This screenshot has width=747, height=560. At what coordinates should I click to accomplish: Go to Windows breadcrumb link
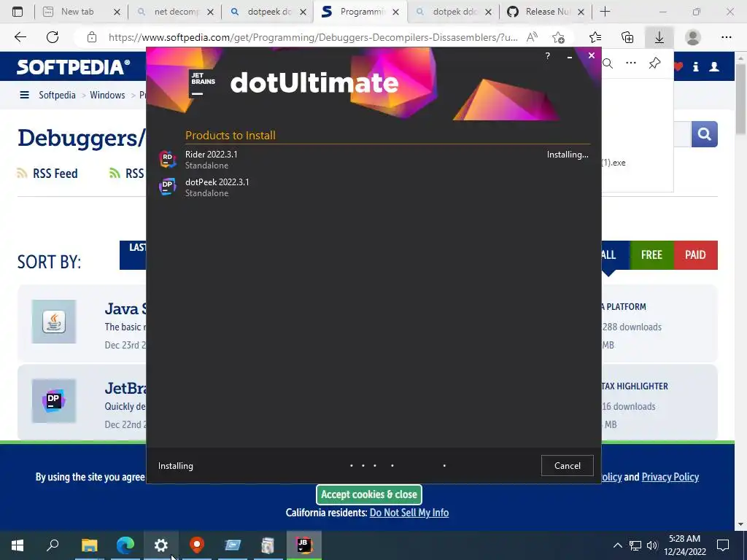coord(107,96)
